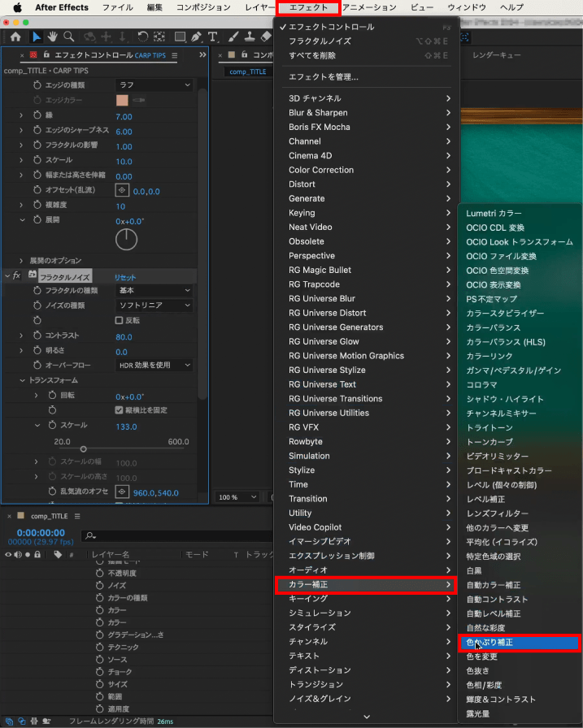The height and width of the screenshot is (728, 583).
Task: Click the lock column switch in timeline
Action: tap(37, 554)
